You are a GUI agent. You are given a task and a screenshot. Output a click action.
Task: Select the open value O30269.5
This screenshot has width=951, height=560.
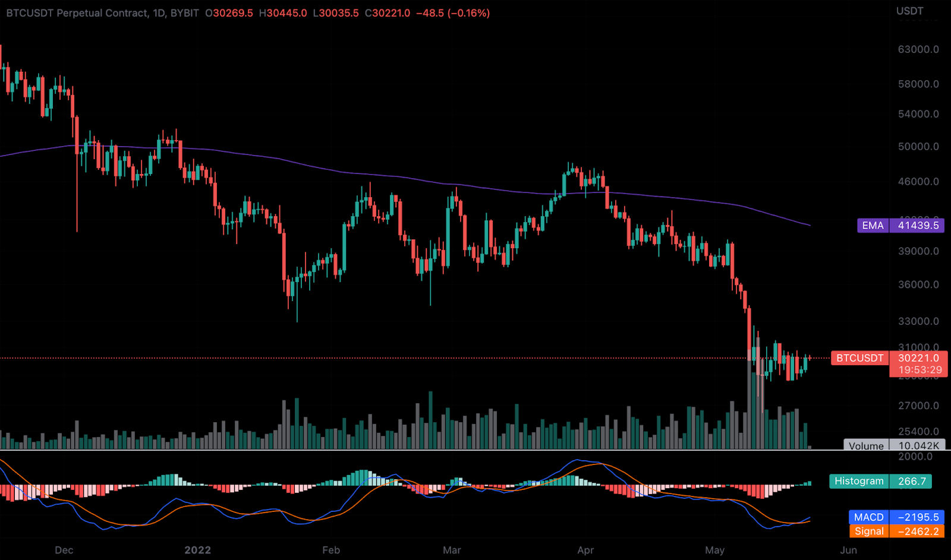[229, 13]
